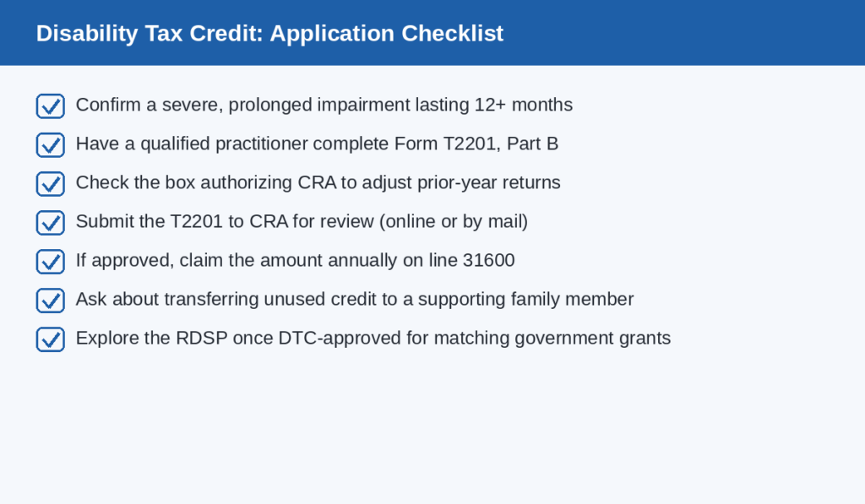Uncheck the transferring unused credit checkbox
The height and width of the screenshot is (504, 865).
point(51,301)
